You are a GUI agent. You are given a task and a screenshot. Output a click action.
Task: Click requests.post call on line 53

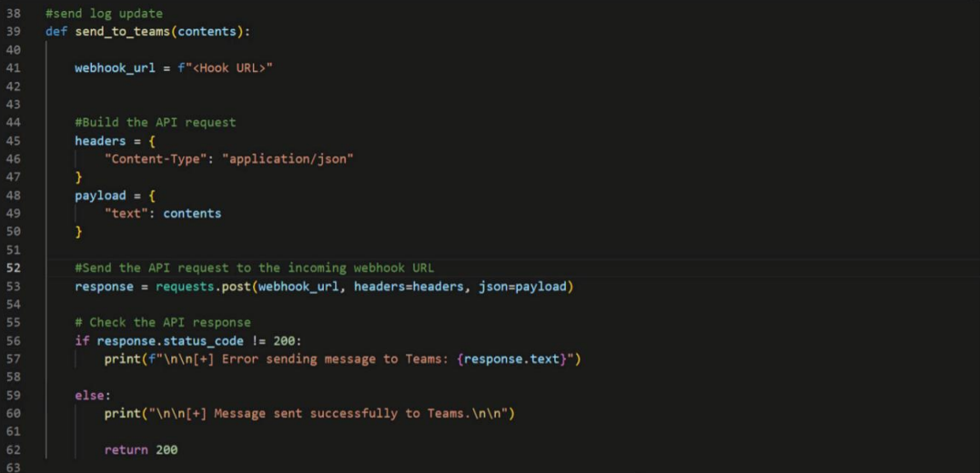(203, 287)
